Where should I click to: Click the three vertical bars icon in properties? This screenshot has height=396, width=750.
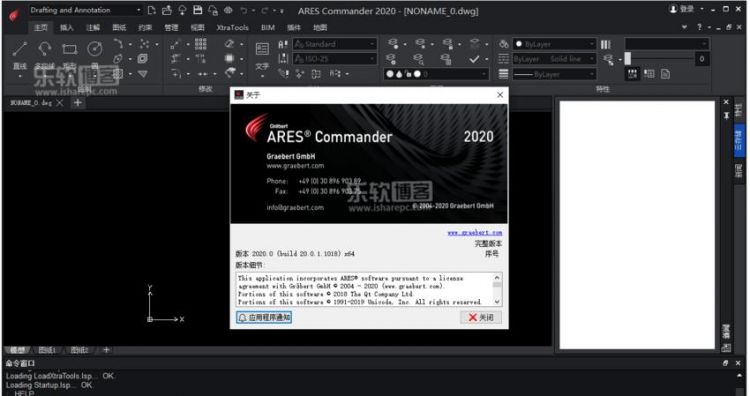(x=606, y=44)
